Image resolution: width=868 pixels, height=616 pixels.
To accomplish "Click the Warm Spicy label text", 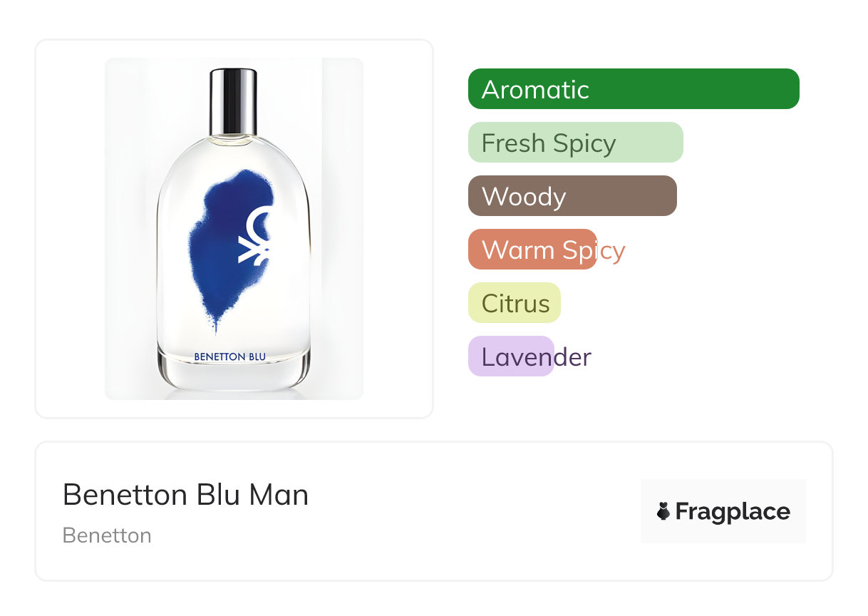I will (x=553, y=250).
